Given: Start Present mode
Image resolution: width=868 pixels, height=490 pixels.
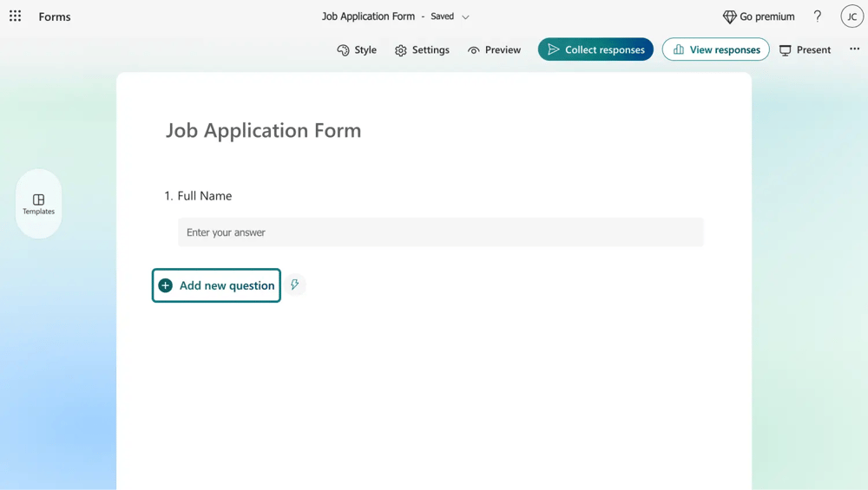Looking at the screenshot, I should (x=805, y=49).
